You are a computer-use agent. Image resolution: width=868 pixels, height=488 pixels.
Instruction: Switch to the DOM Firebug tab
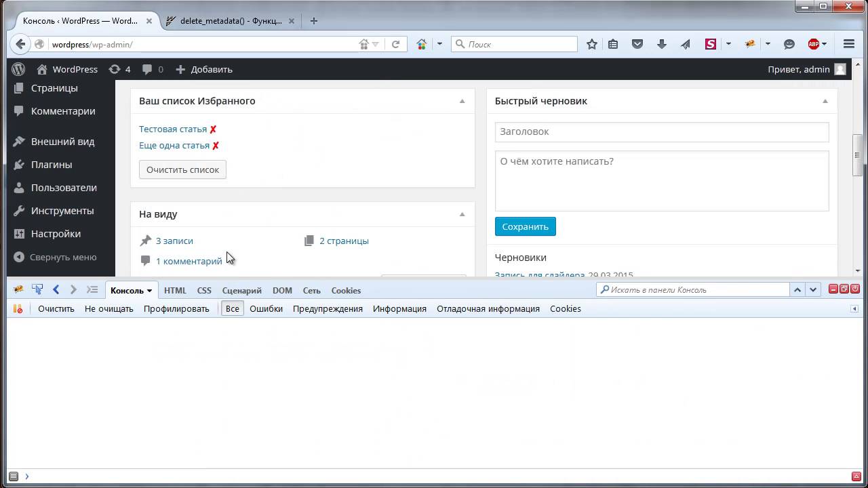(282, 290)
